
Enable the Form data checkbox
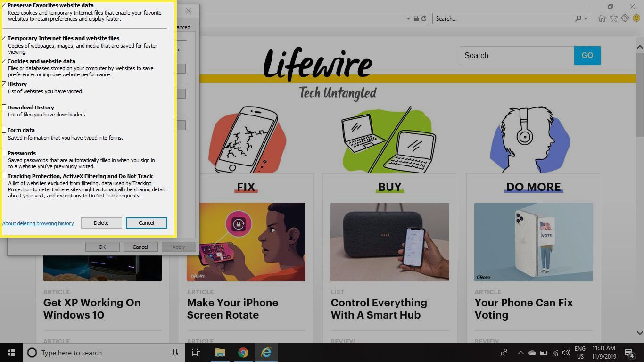tap(4, 130)
